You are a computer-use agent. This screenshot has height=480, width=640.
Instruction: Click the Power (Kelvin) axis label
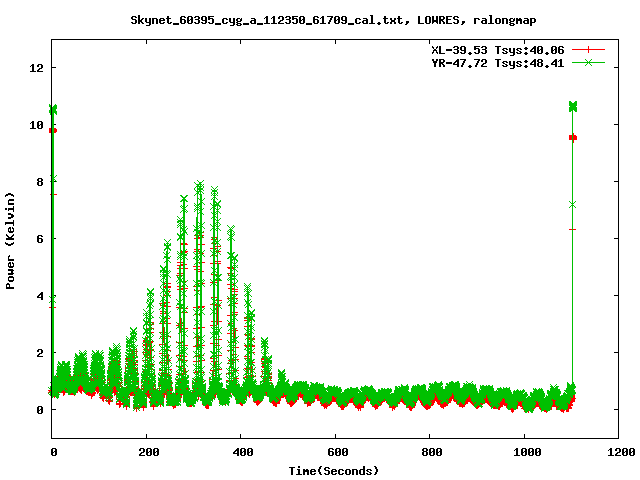[10, 241]
